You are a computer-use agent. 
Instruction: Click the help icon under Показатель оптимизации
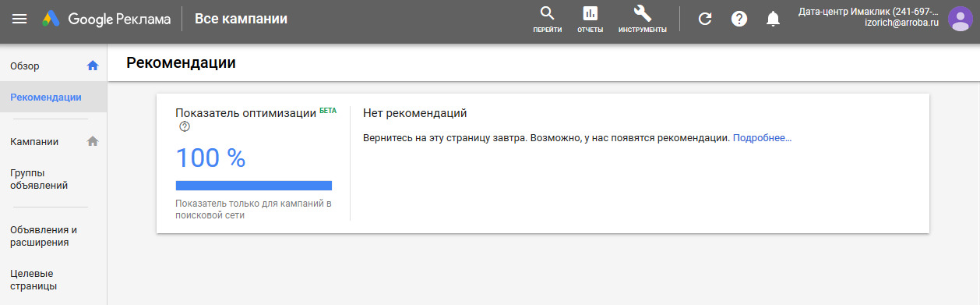pyautogui.click(x=185, y=126)
